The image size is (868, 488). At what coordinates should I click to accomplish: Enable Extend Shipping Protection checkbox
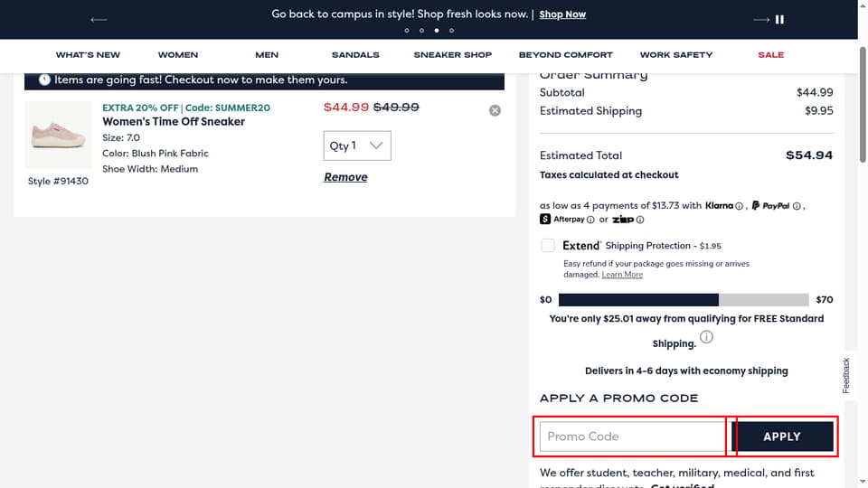(x=548, y=245)
